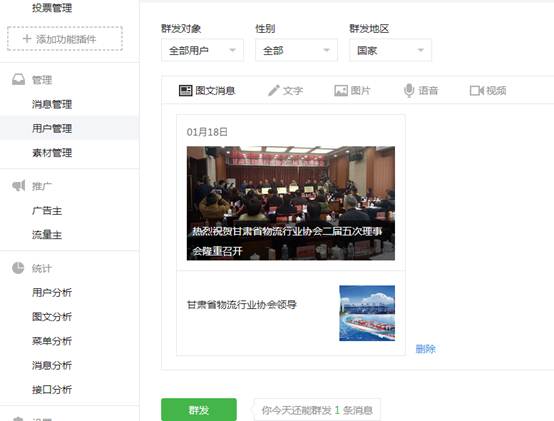Switch to the 文字 pencil icon
Image resolution: width=554 pixels, height=421 pixels.
274,91
